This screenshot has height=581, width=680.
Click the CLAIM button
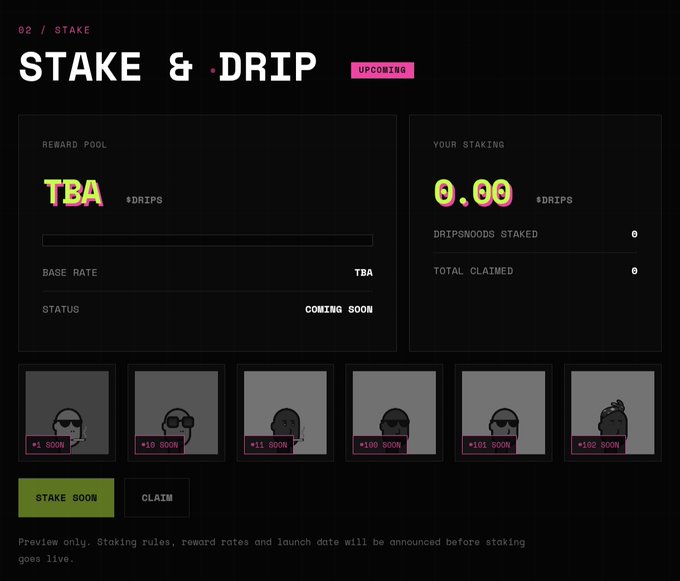(157, 498)
